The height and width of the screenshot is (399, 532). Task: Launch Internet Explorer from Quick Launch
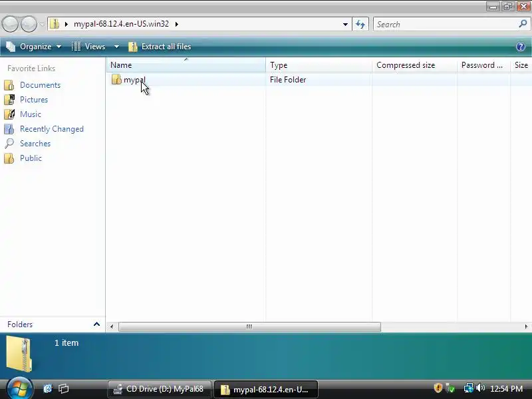pos(48,388)
